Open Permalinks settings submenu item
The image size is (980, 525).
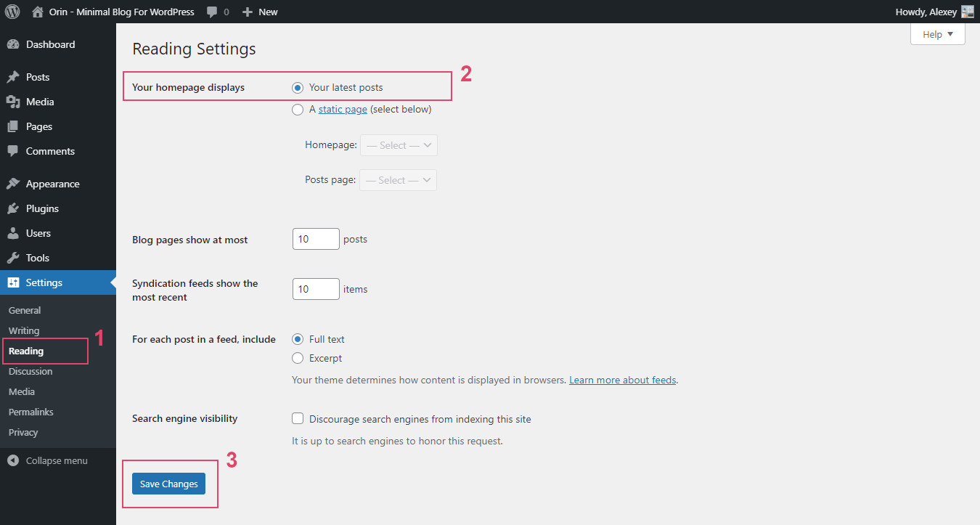(31, 412)
